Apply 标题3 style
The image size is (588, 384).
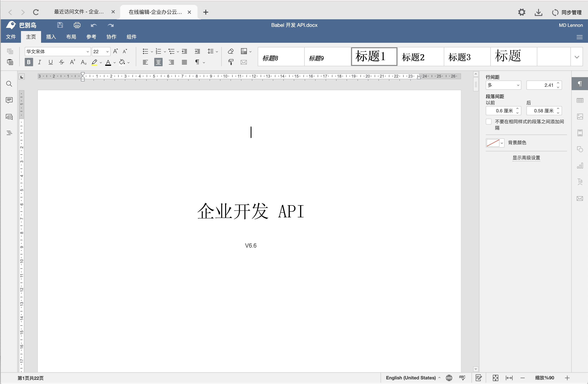pos(467,57)
